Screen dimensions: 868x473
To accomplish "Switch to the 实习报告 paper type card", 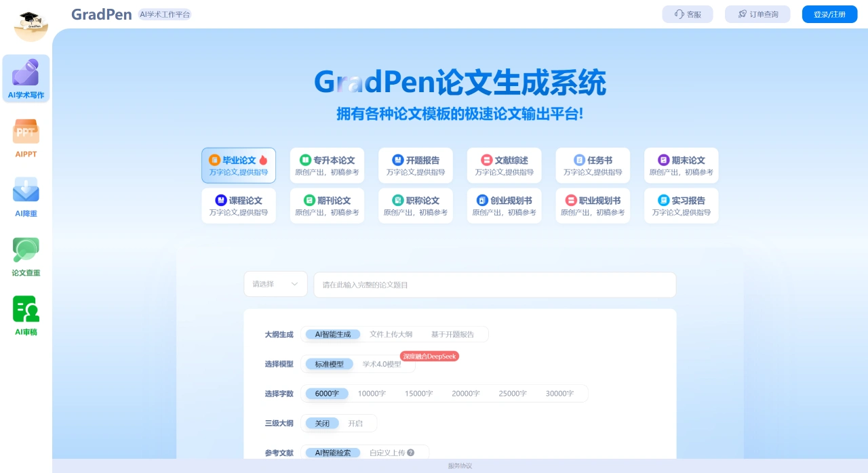I will (681, 206).
